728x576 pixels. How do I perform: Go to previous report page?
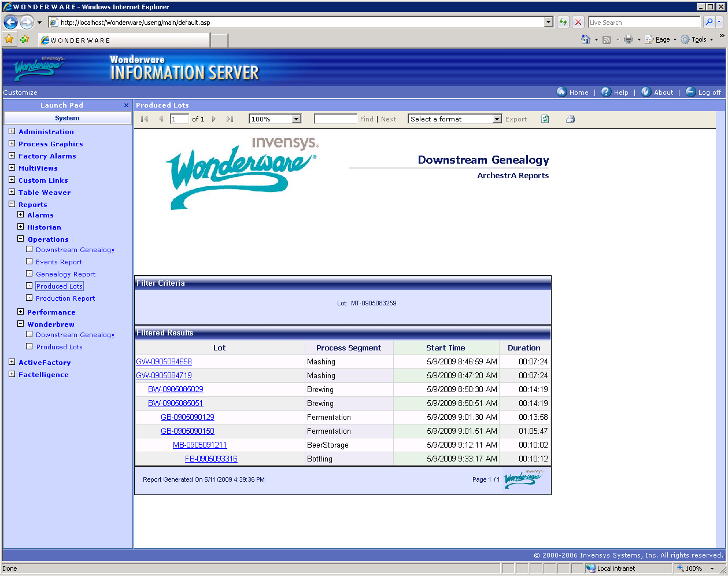point(161,119)
